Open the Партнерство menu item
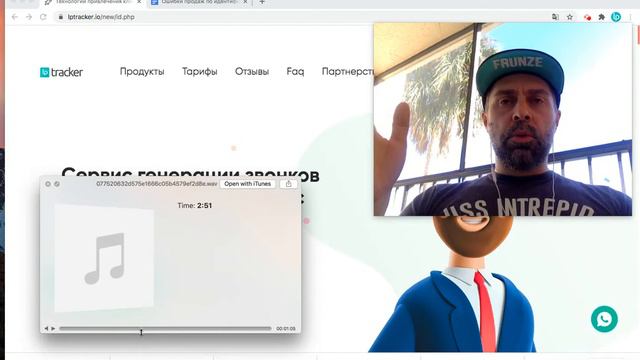640x360 pixels. coord(347,71)
